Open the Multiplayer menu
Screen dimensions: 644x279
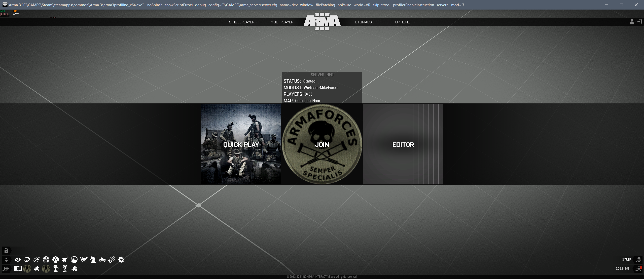tap(282, 22)
